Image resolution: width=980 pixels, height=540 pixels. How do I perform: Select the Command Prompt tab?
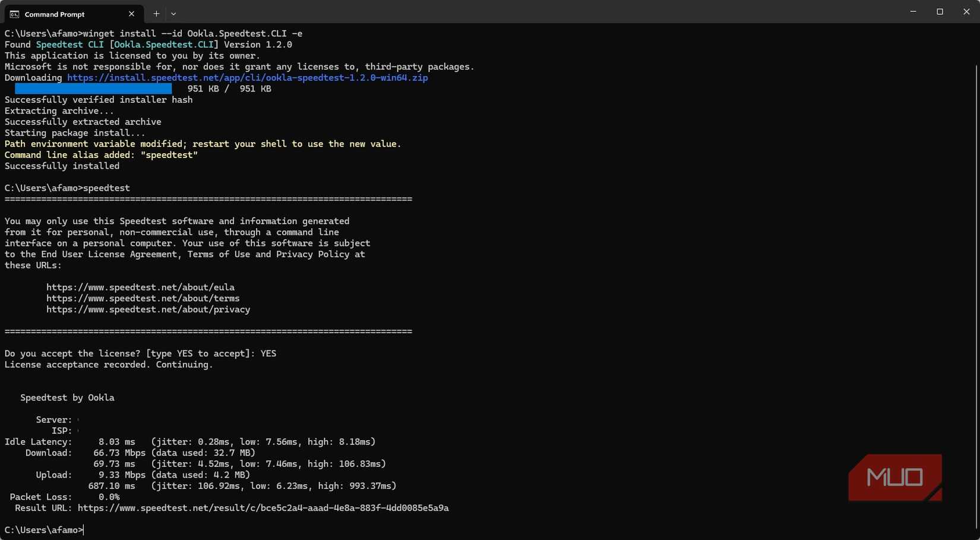pyautogui.click(x=74, y=14)
